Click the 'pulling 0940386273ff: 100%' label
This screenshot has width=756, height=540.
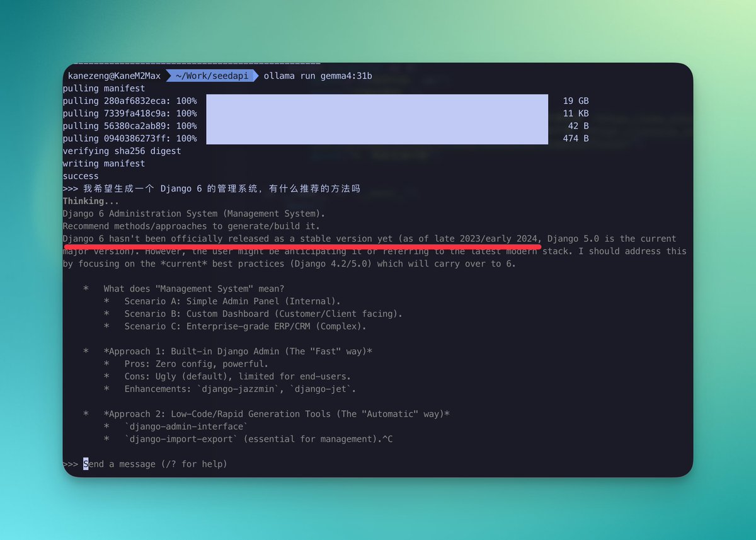pyautogui.click(x=130, y=139)
